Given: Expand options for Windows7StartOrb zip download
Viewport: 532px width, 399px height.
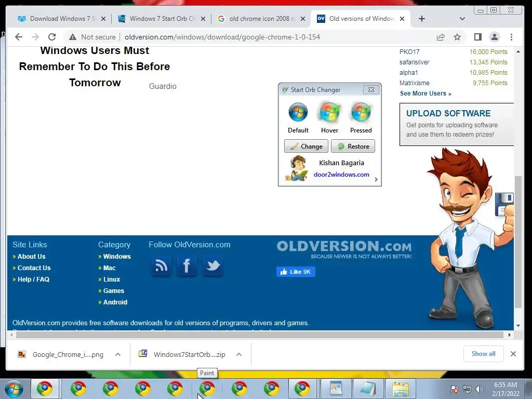Looking at the screenshot, I should click(x=239, y=354).
